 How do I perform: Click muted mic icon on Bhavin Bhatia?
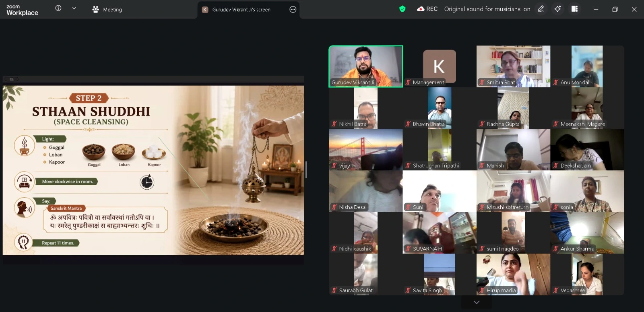tap(408, 124)
